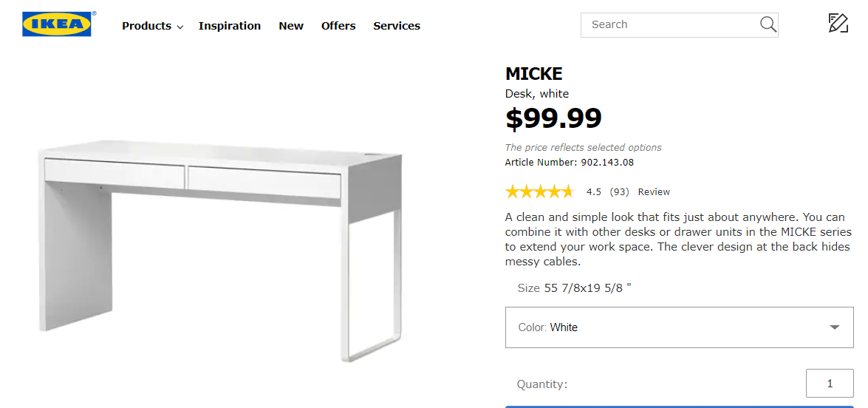This screenshot has height=408, width=868.
Task: Click the Quantity input box
Action: coord(830,384)
